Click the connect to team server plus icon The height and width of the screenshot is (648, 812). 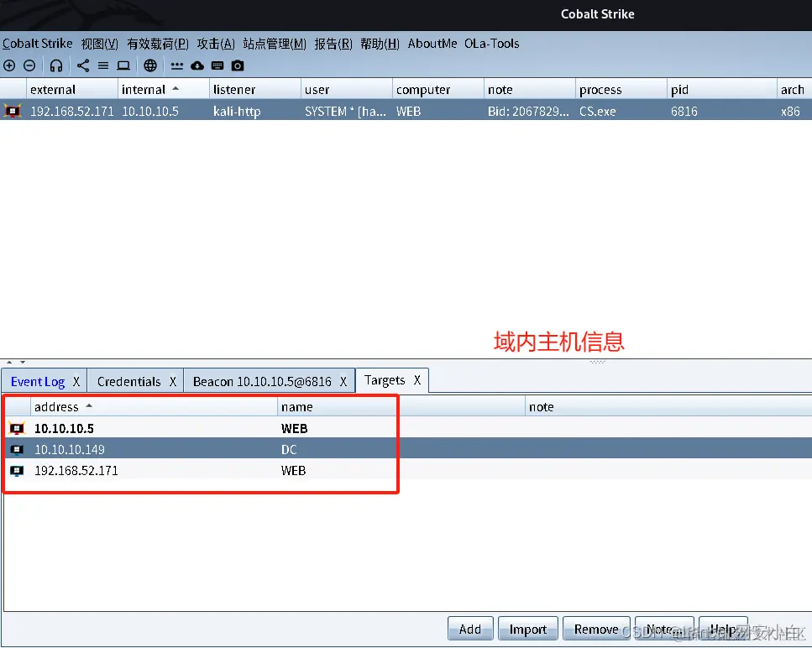click(9, 65)
